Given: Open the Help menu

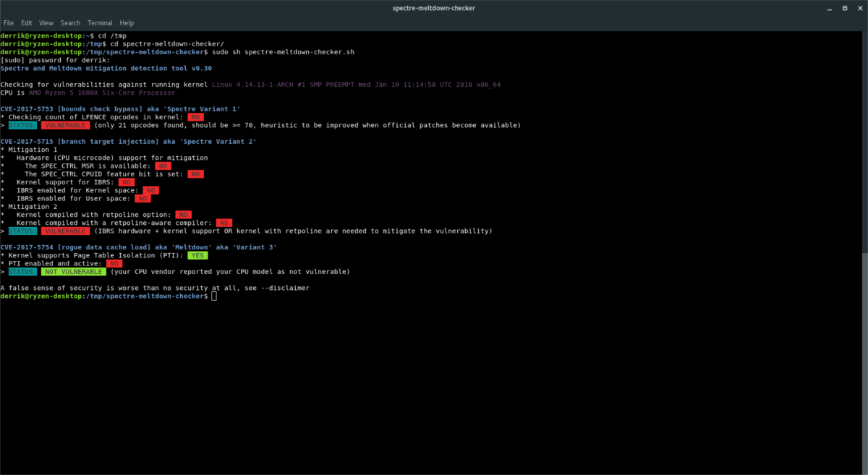Looking at the screenshot, I should pos(127,23).
